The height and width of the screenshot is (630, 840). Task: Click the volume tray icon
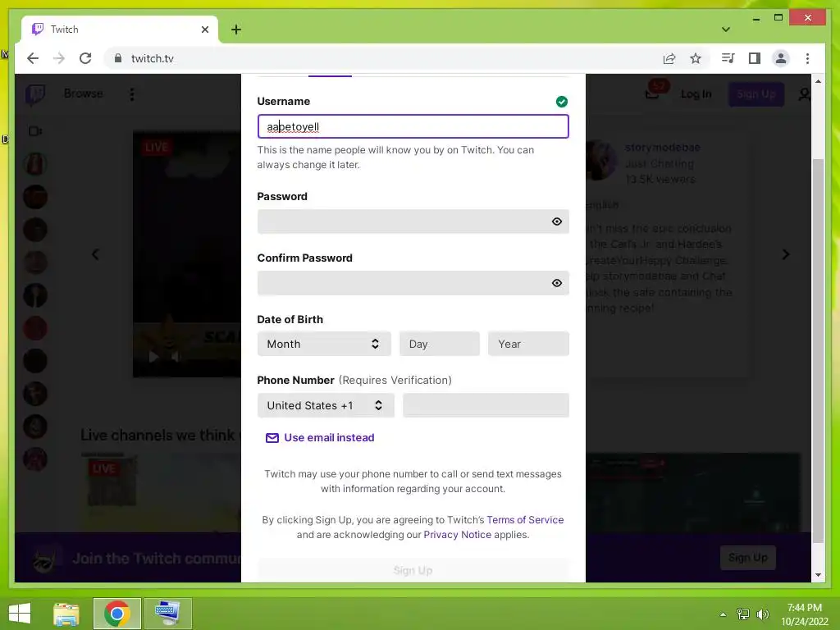[x=762, y=614]
